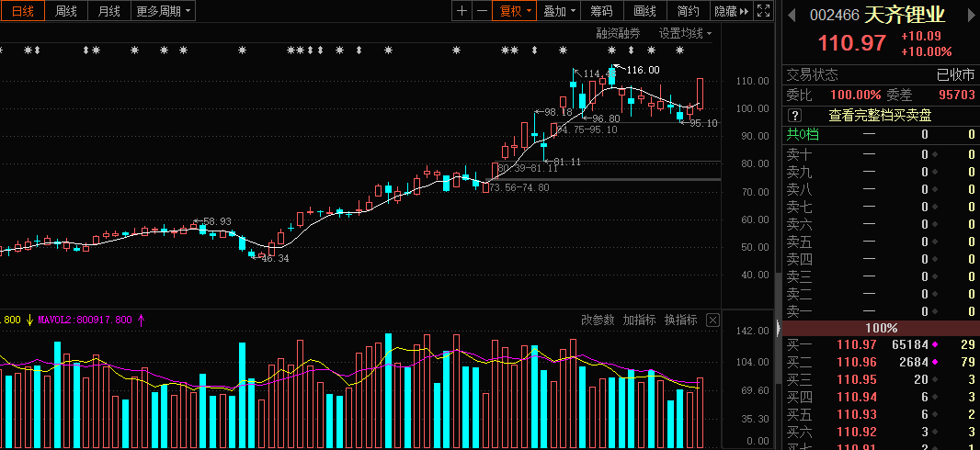This screenshot has height=450, width=980.
Task: Click the magenta diamond in 买二 row
Action: click(935, 362)
